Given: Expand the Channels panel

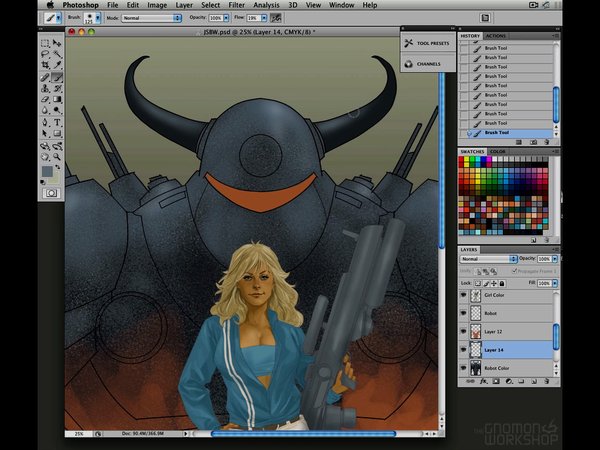Looking at the screenshot, I should [428, 64].
